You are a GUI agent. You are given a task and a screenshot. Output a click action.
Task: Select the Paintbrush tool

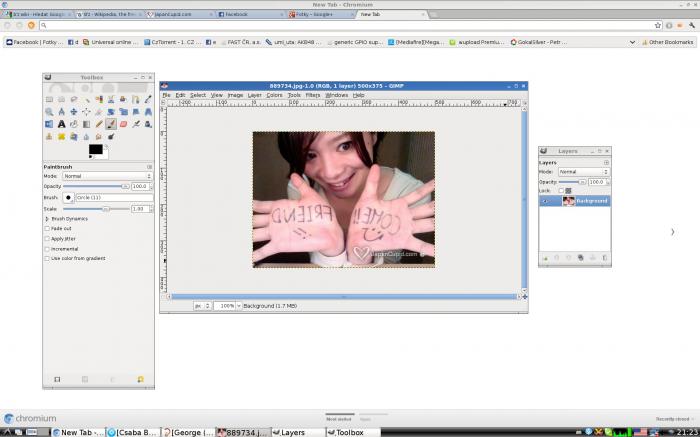(111, 124)
